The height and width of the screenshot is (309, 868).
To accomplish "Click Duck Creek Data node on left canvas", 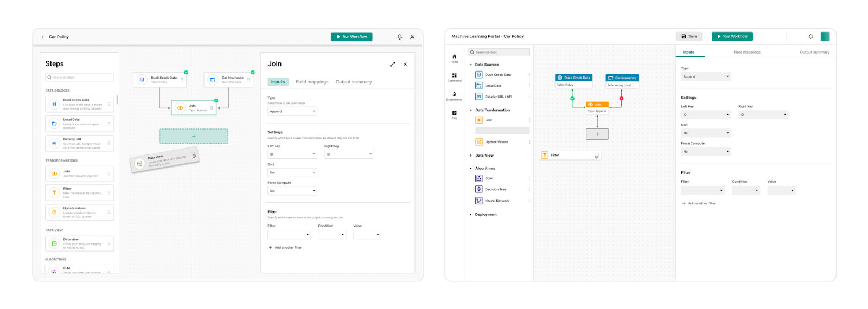I will point(160,80).
